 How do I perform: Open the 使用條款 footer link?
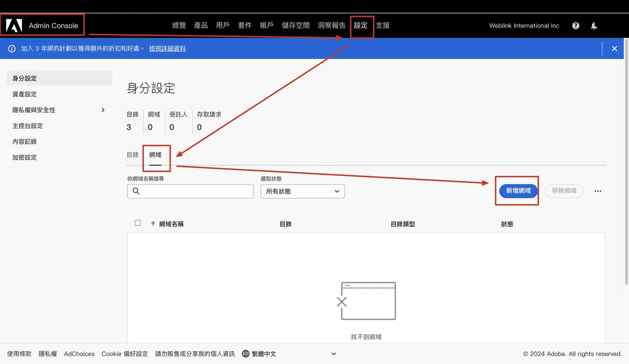point(19,354)
